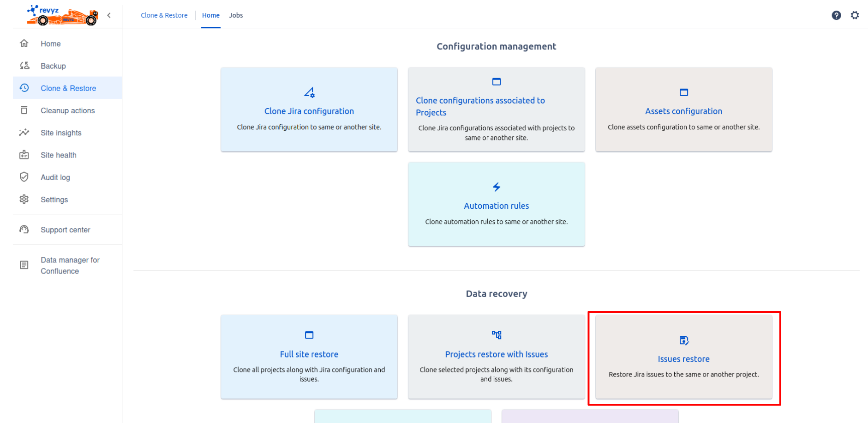
Task: Collapse the sidebar with the chevron arrow
Action: 109,15
